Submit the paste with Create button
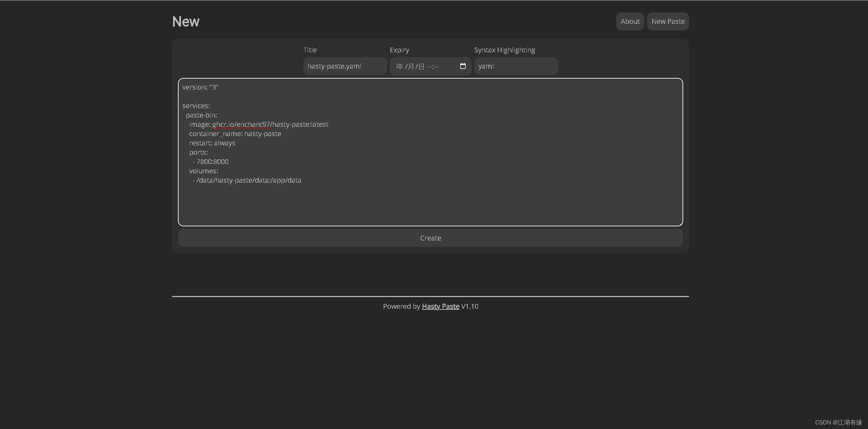The height and width of the screenshot is (429, 868). point(430,238)
